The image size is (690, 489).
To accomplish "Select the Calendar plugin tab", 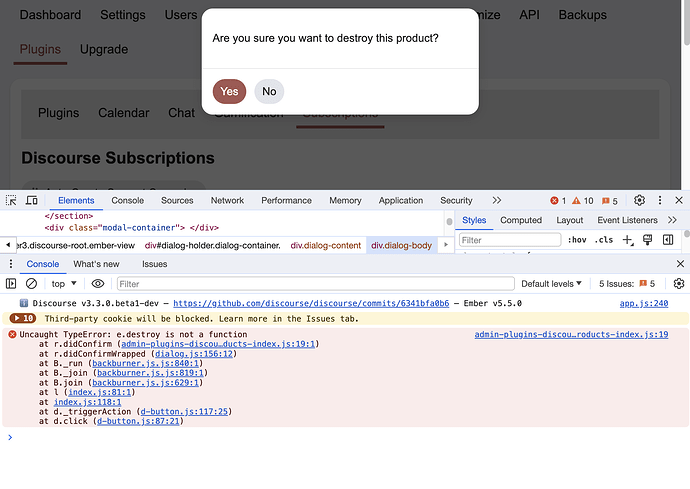I will click(x=124, y=113).
